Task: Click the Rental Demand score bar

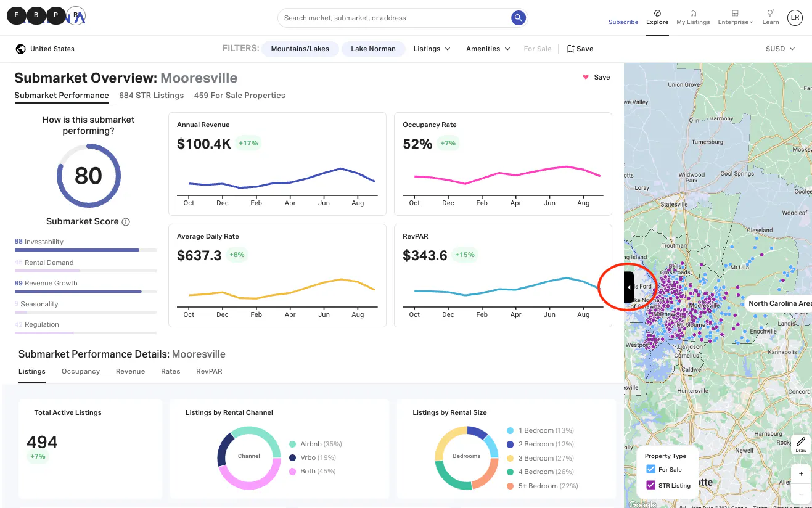Action: (86, 271)
